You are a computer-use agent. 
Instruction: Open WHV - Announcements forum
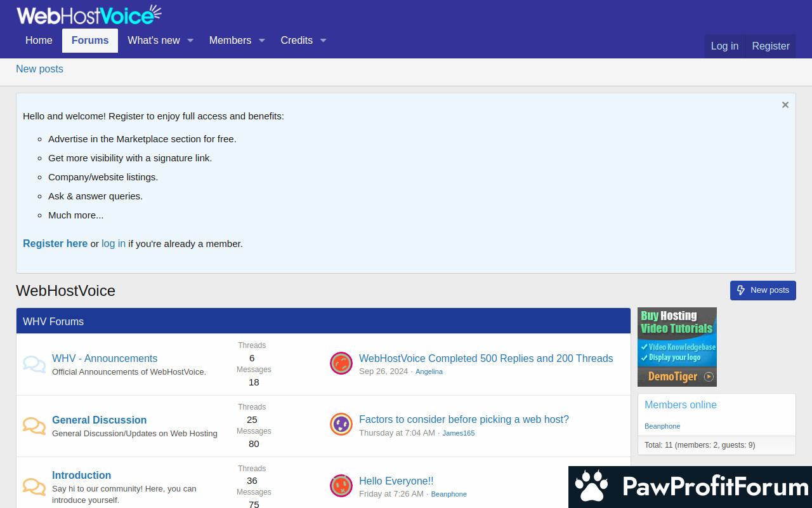[x=105, y=358]
